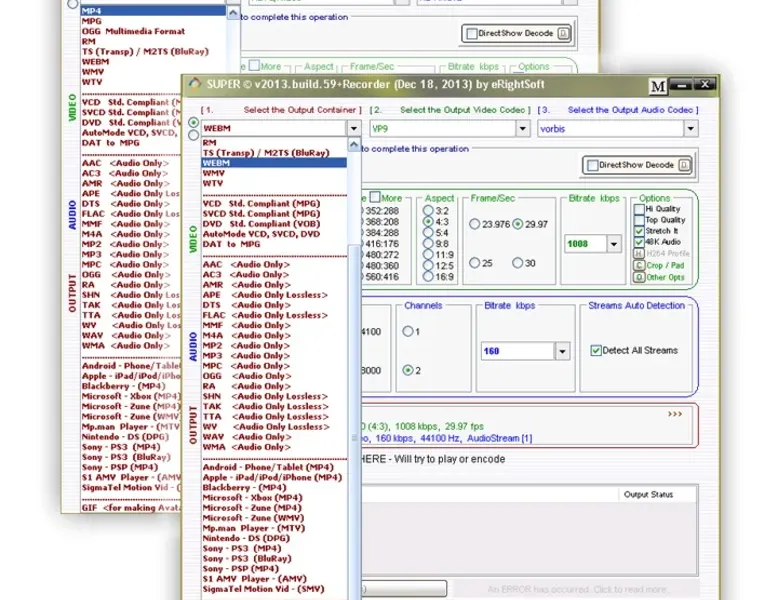Select 1 audio channel
Image resolution: width=778 pixels, height=600 pixels.
point(408,331)
